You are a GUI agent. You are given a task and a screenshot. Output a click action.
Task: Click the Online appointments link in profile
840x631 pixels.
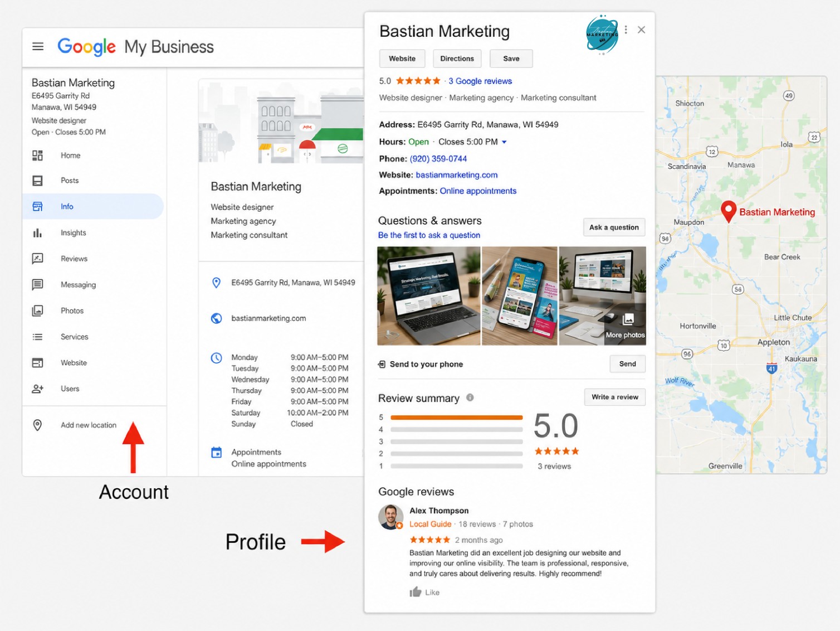(478, 191)
